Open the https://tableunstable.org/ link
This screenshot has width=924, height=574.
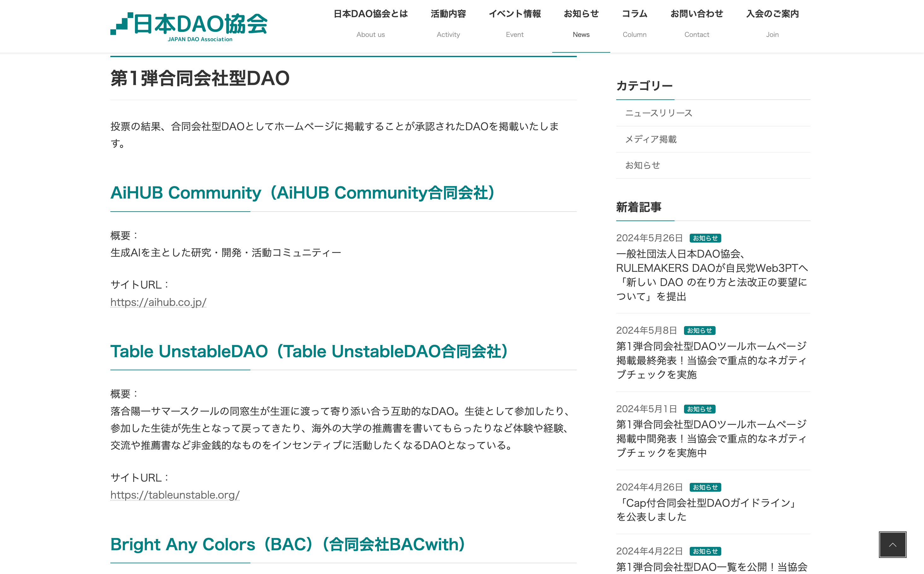175,495
